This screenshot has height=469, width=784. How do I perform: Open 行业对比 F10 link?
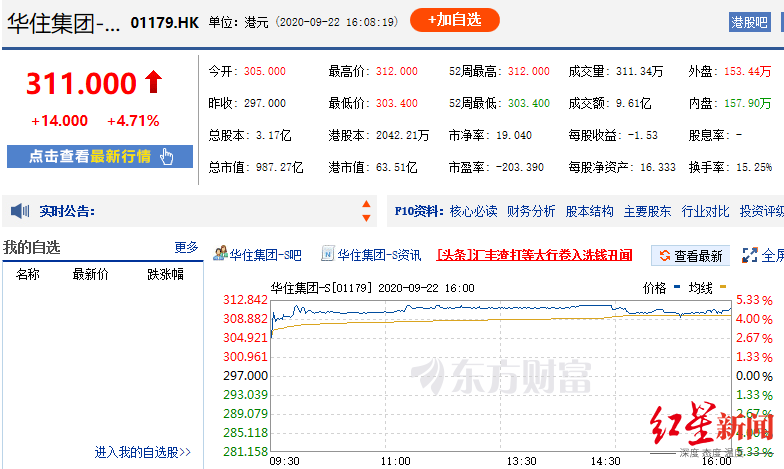tap(706, 211)
